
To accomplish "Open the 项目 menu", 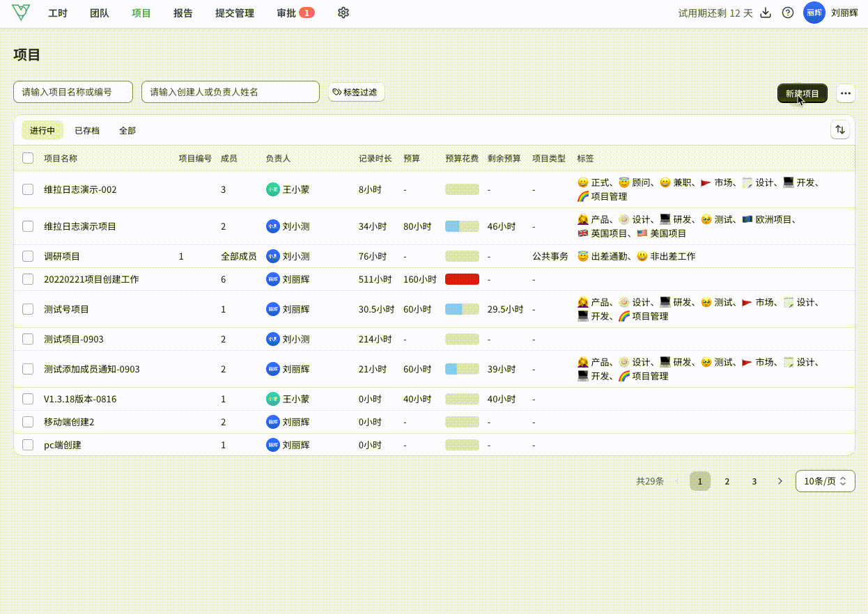I will 141,13.
